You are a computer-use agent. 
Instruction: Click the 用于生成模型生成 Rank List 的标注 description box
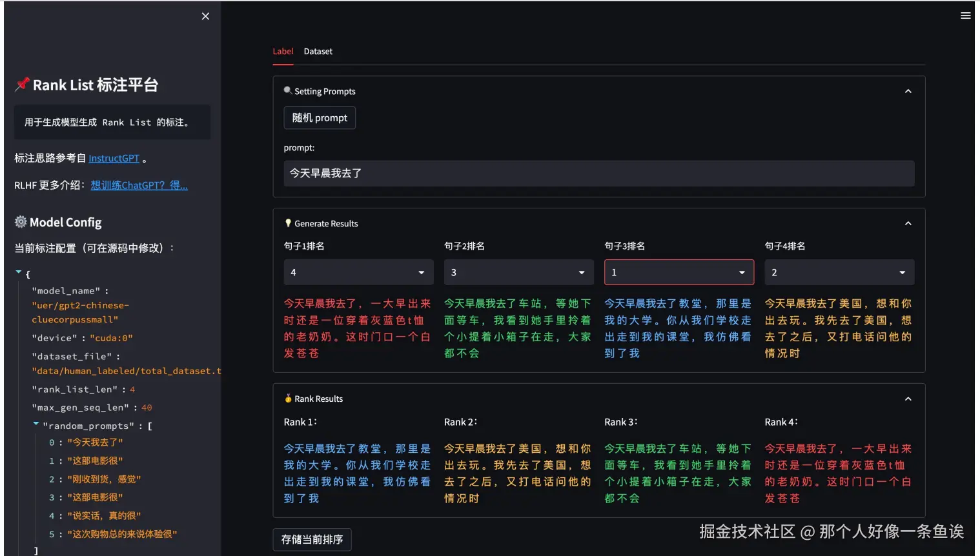[112, 122]
